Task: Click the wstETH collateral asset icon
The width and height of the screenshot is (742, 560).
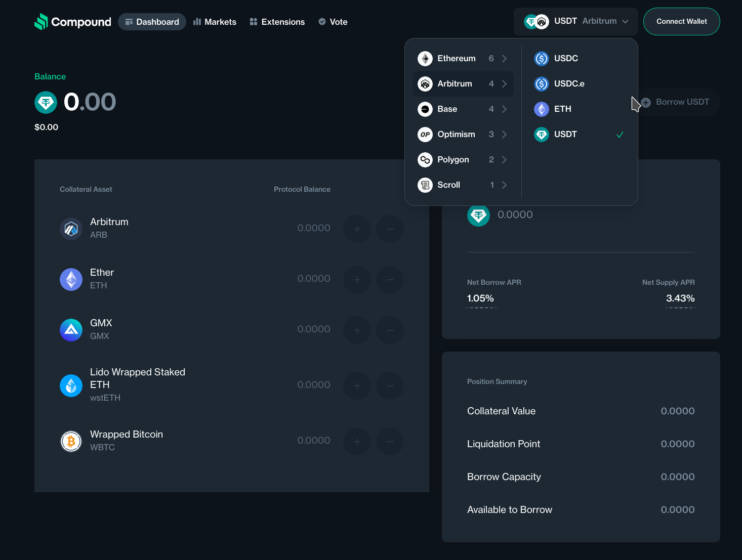Action: click(x=71, y=385)
